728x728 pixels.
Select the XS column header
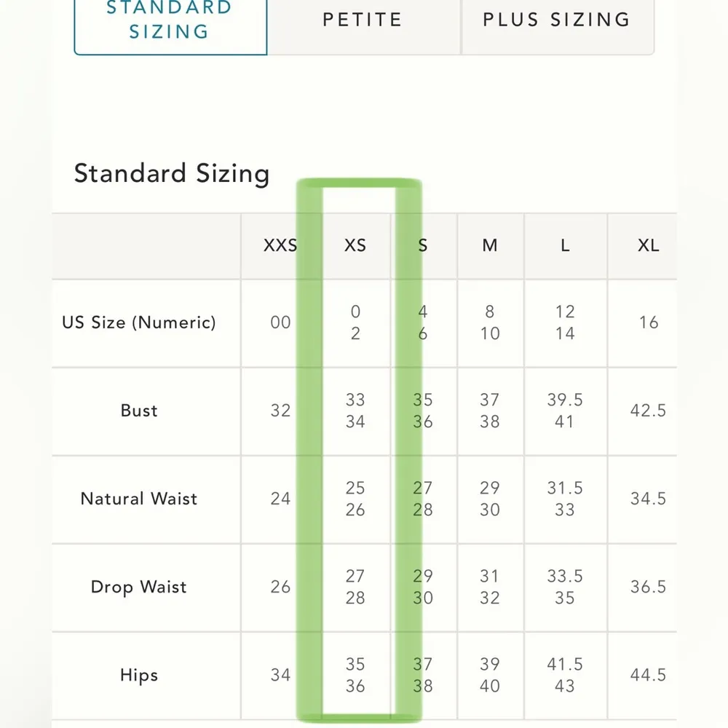(x=355, y=246)
